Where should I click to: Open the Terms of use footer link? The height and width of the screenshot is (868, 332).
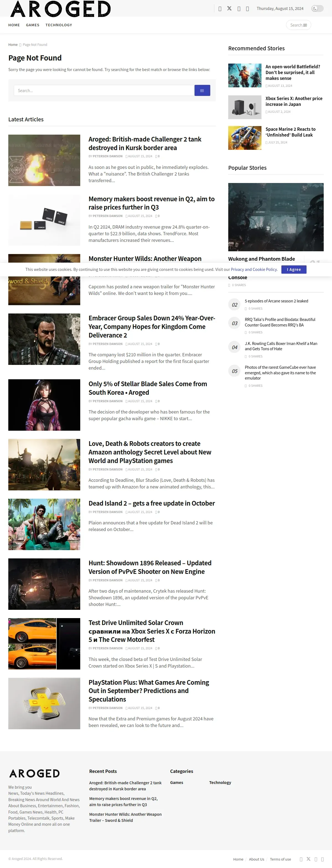pos(280,859)
